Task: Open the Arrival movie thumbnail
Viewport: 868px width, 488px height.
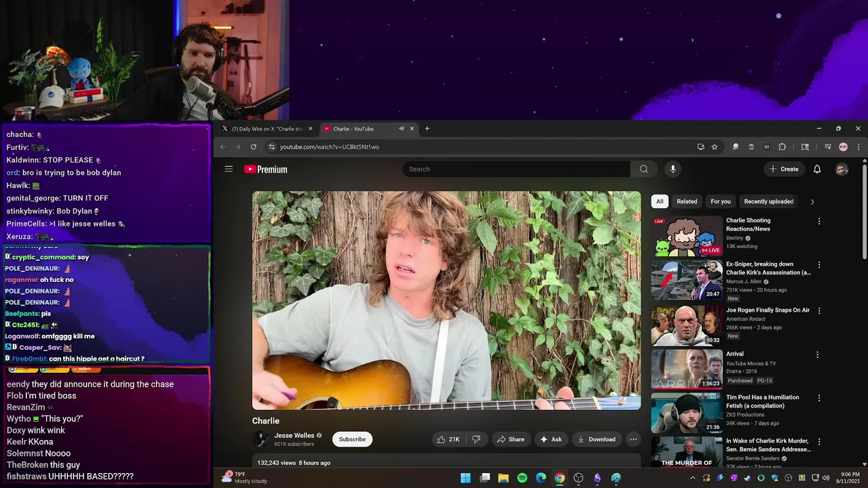Action: (x=687, y=369)
